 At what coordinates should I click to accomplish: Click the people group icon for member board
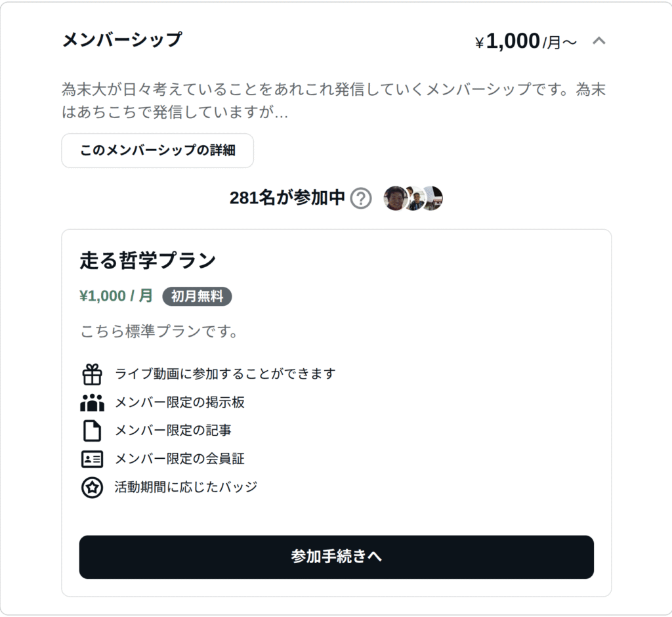coord(92,402)
